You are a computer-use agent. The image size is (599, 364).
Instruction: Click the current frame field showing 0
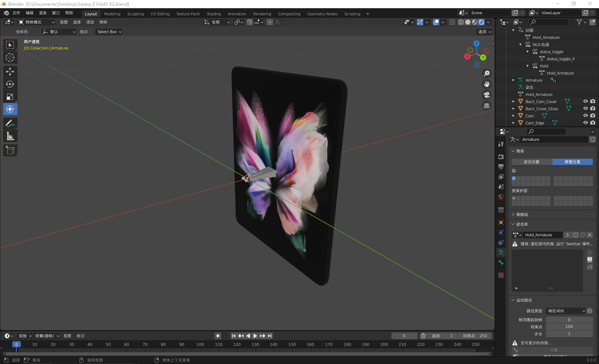(x=404, y=336)
